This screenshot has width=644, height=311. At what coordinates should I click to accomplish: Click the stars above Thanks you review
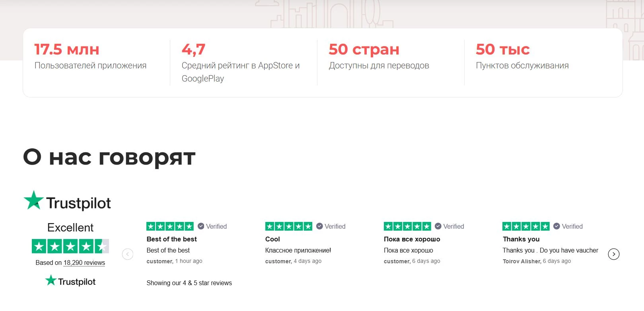525,226
